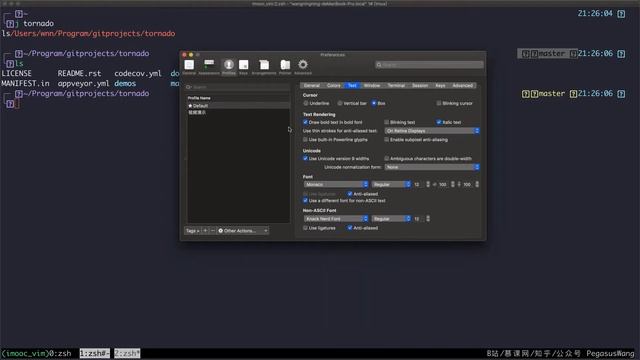Screen dimensions: 640x360
Task: Toggle Font section Anti-aliased checkbox
Action: point(350,194)
